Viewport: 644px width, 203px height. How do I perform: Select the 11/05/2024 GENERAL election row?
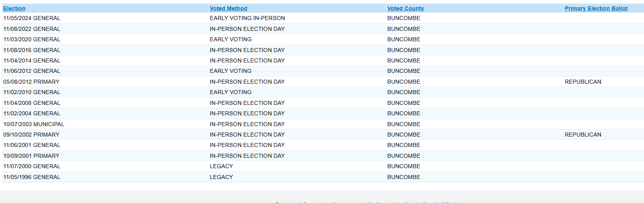[32, 18]
